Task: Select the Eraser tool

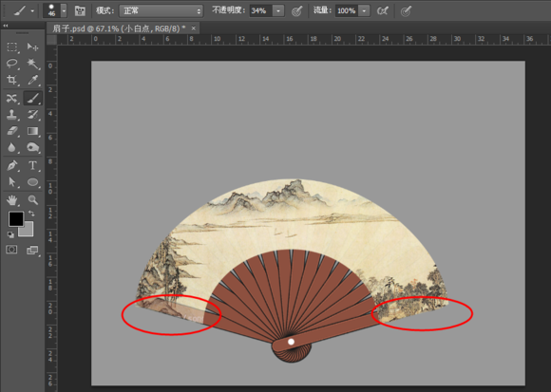Action: click(x=12, y=131)
